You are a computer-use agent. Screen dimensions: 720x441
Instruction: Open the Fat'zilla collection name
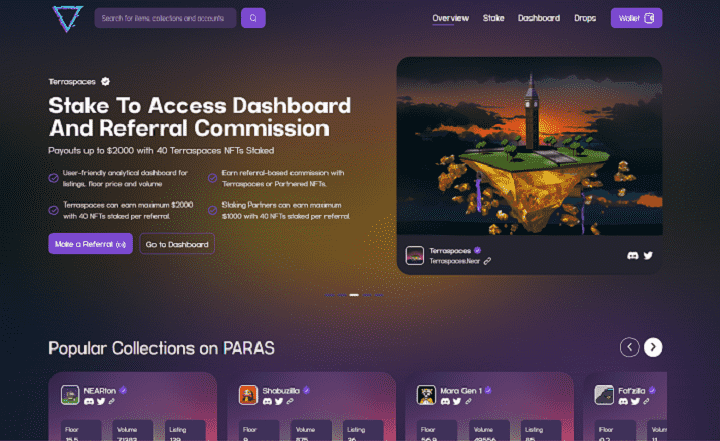[x=632, y=390]
